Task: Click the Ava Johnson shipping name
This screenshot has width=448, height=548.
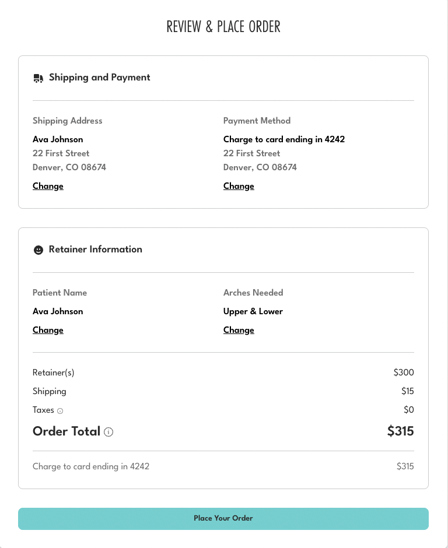Action: (58, 139)
